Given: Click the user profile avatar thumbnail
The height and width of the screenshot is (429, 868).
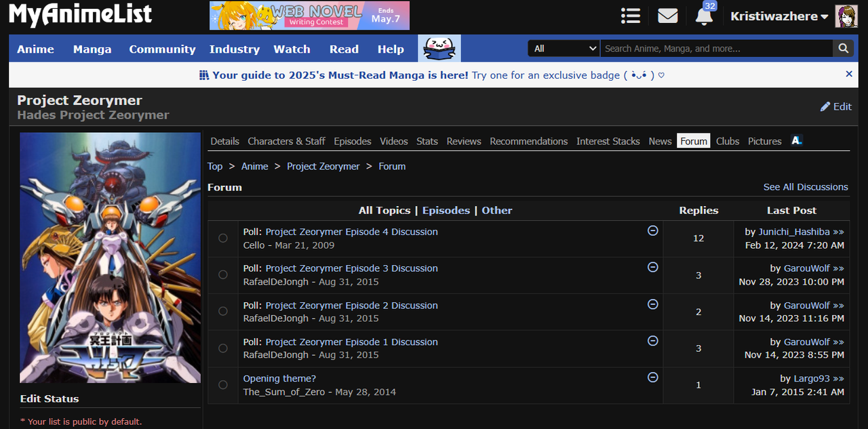Looking at the screenshot, I should pyautogui.click(x=846, y=16).
